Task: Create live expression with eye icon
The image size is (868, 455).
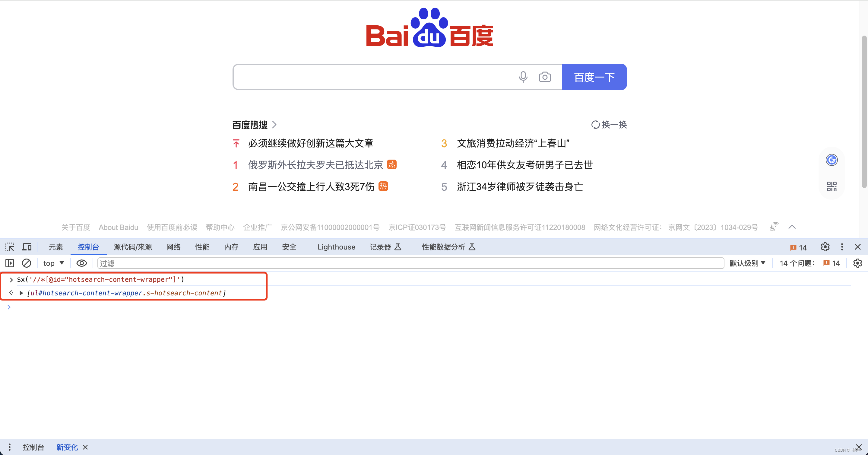Action: (x=81, y=263)
